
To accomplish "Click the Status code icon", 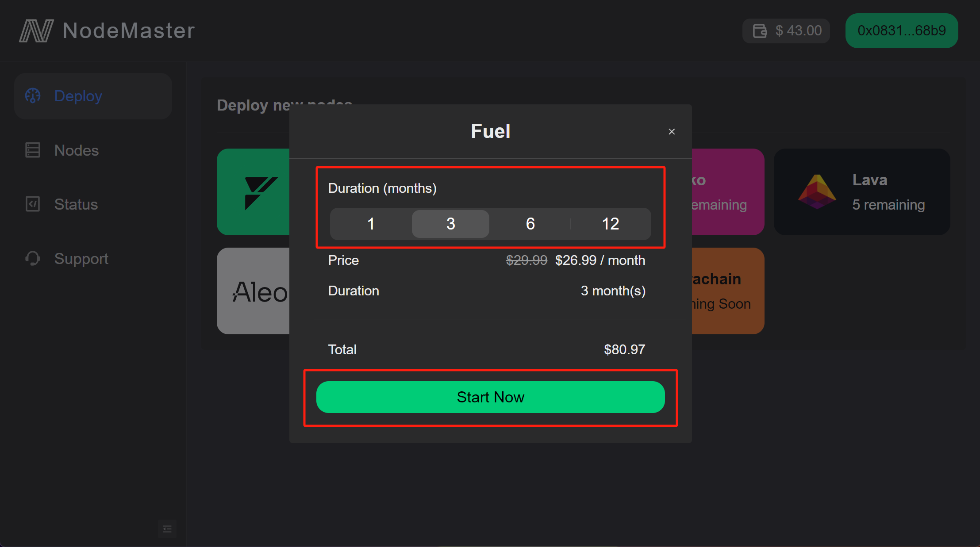I will coord(33,204).
